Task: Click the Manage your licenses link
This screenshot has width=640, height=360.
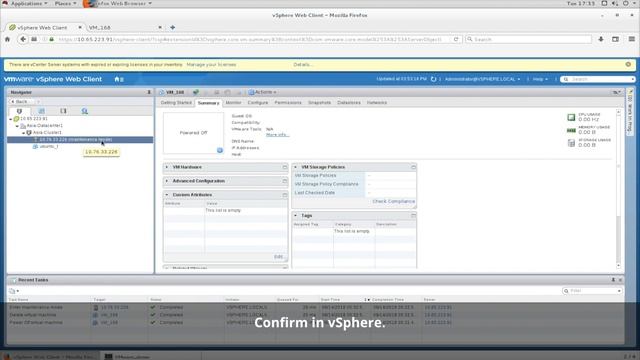Action: (x=211, y=64)
